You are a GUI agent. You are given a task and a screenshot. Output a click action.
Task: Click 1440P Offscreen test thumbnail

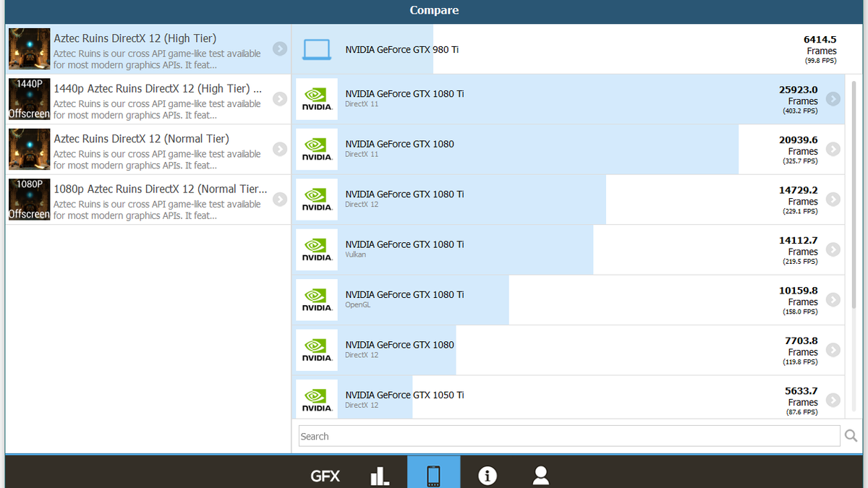click(30, 99)
